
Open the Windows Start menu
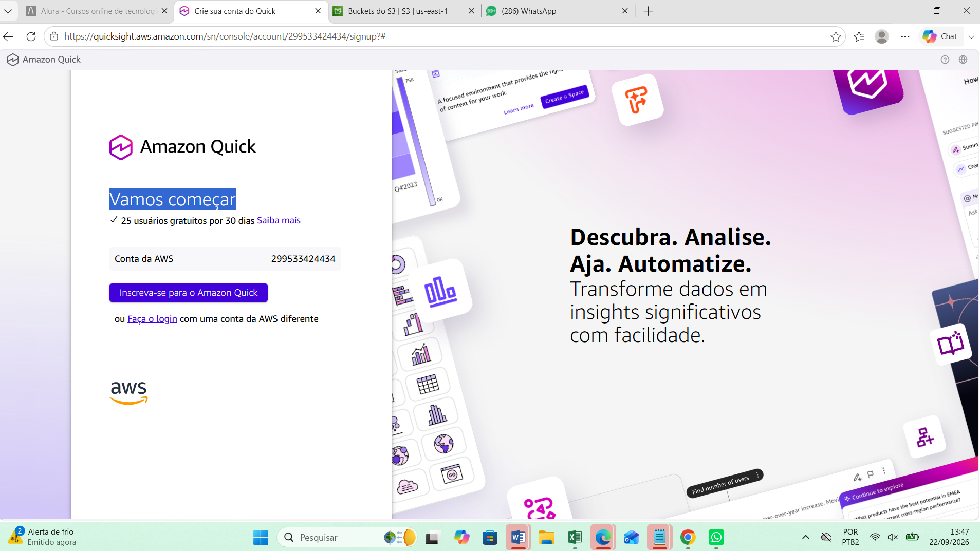click(x=261, y=538)
